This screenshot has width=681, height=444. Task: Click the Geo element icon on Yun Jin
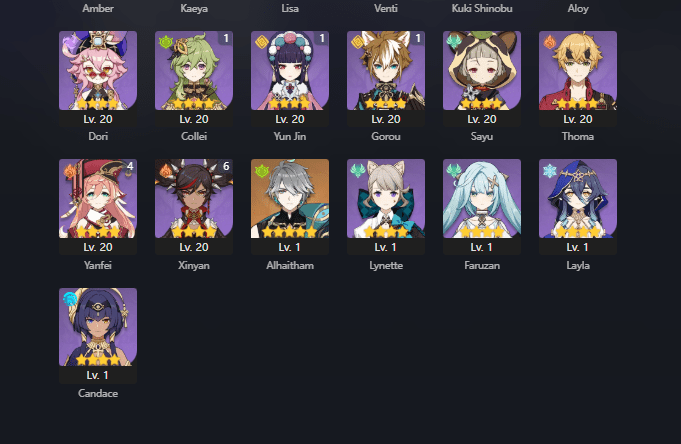pyautogui.click(x=262, y=42)
